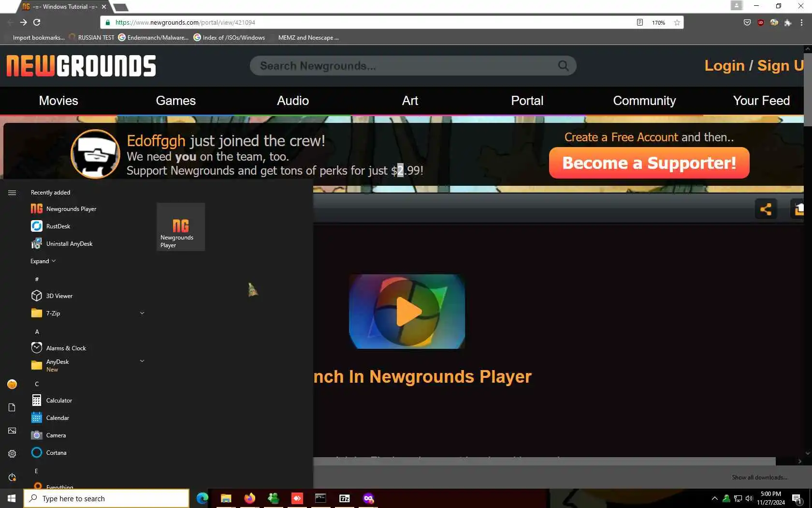The height and width of the screenshot is (508, 812).
Task: Open Start menu hamburger navigation
Action: [x=12, y=193]
